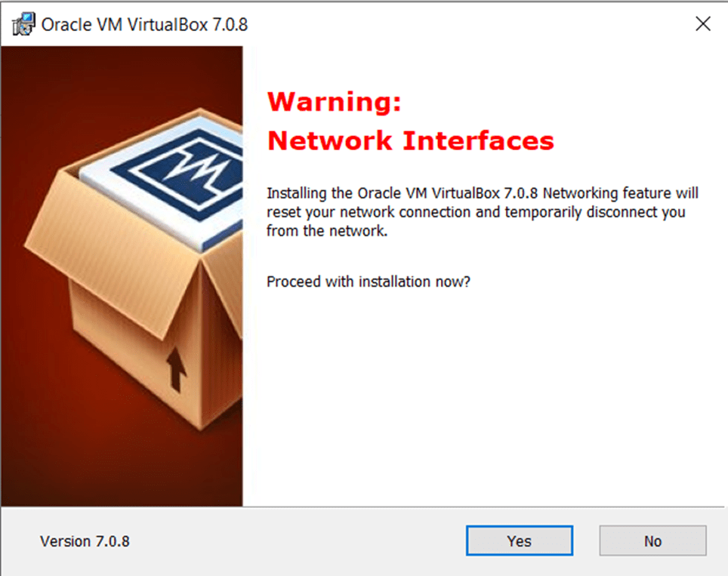This screenshot has width=728, height=576.
Task: Click the red "Warning:" heading
Action: pos(335,101)
